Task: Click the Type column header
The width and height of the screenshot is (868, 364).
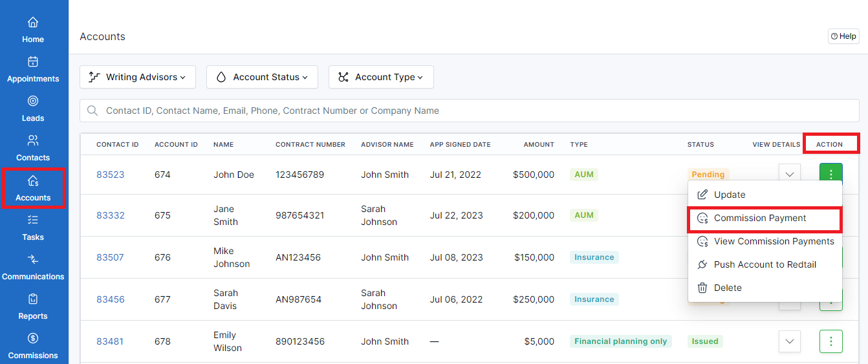Action: (579, 144)
